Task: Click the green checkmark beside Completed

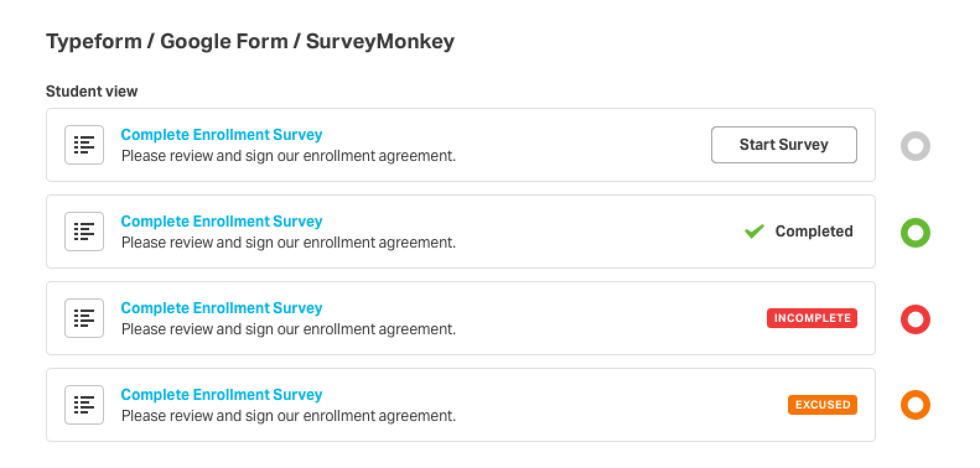Action: click(x=754, y=232)
